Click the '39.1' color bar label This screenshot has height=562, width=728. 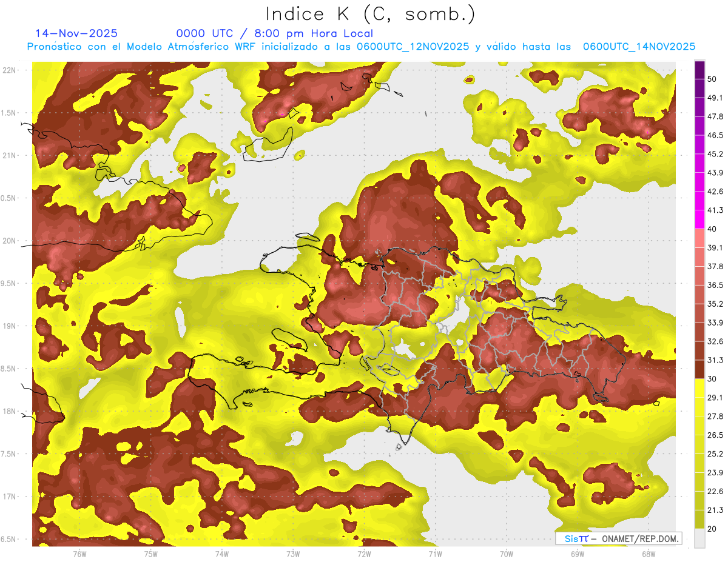tap(715, 247)
